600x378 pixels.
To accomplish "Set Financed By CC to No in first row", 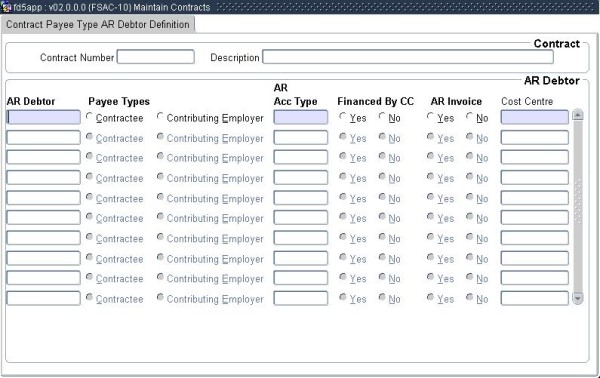I will click(x=382, y=116).
